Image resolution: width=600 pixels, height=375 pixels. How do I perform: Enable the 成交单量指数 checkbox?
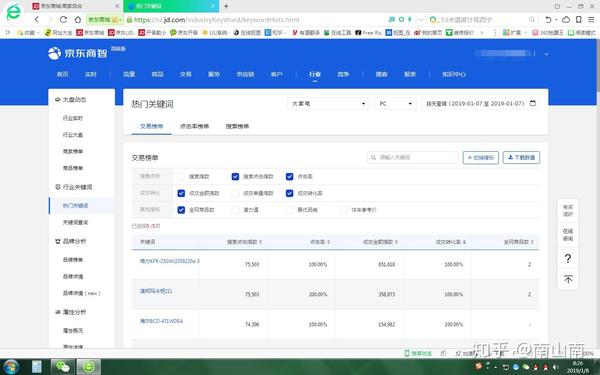235,193
